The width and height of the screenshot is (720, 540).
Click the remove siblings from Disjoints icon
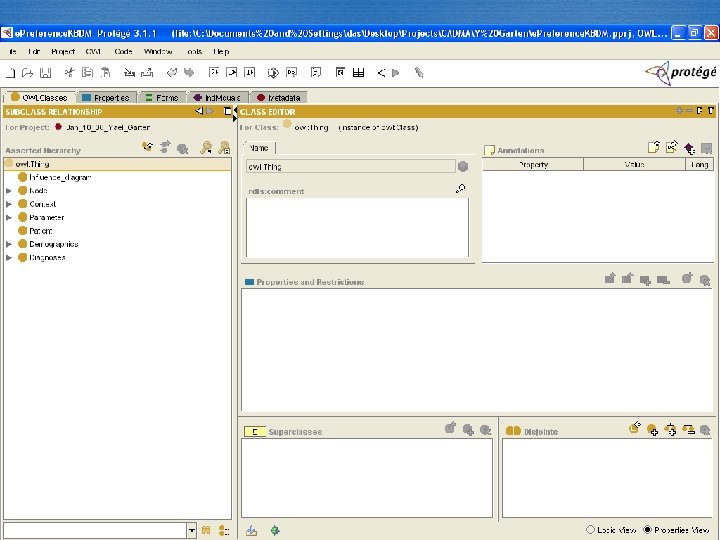coord(688,430)
